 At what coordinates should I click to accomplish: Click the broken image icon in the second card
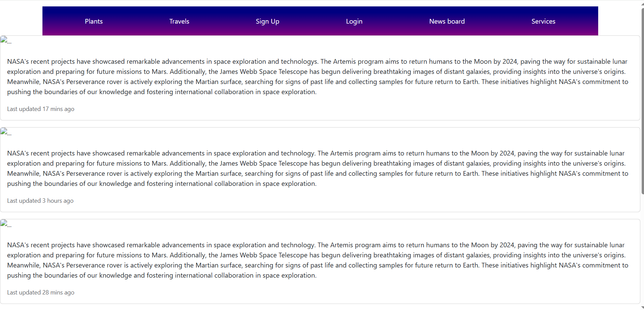tap(6, 132)
